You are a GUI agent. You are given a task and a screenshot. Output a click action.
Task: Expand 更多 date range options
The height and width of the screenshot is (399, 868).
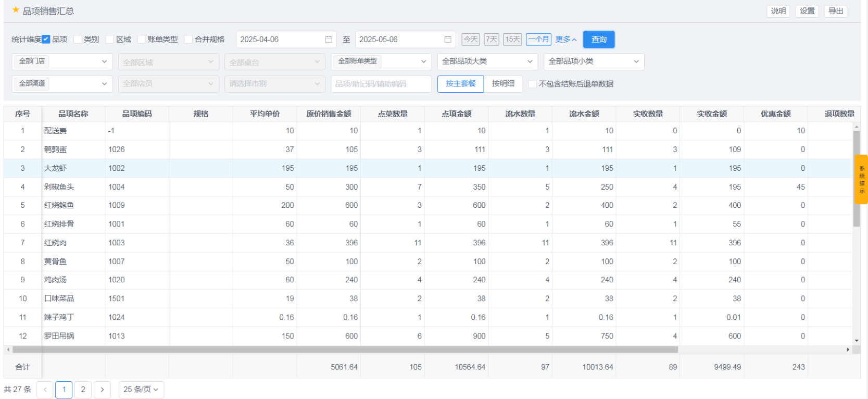click(x=566, y=39)
